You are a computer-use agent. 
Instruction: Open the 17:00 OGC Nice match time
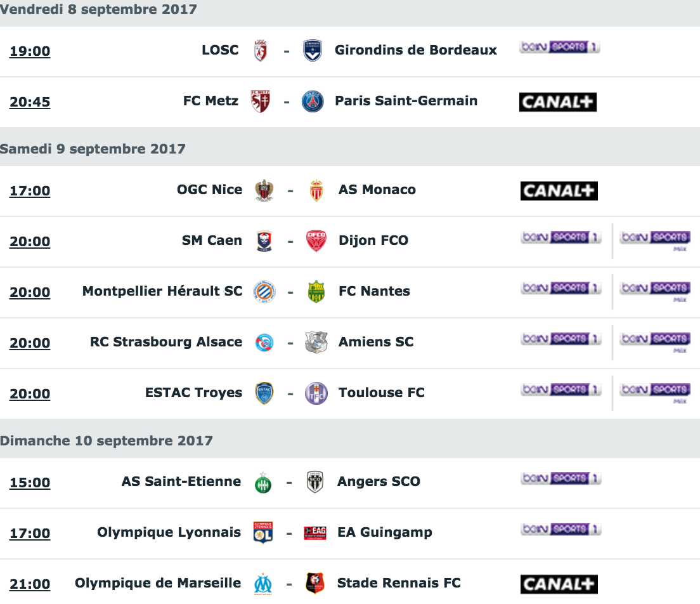30,191
